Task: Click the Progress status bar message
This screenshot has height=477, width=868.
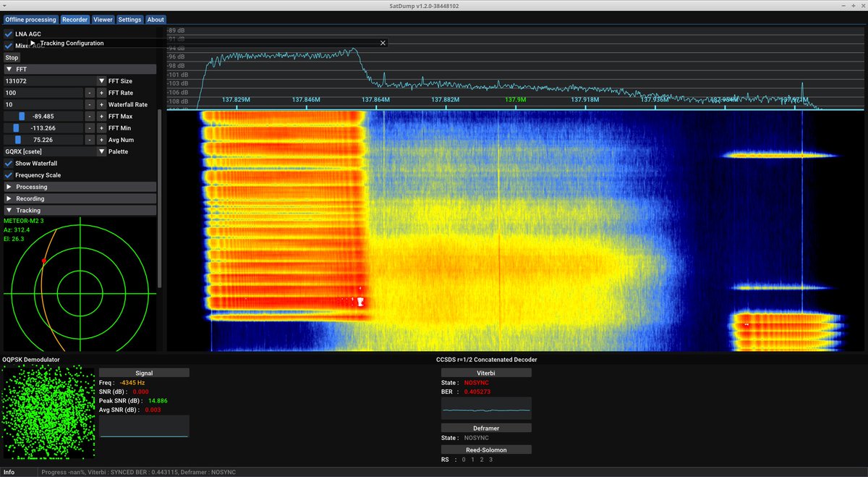Action: click(139, 472)
